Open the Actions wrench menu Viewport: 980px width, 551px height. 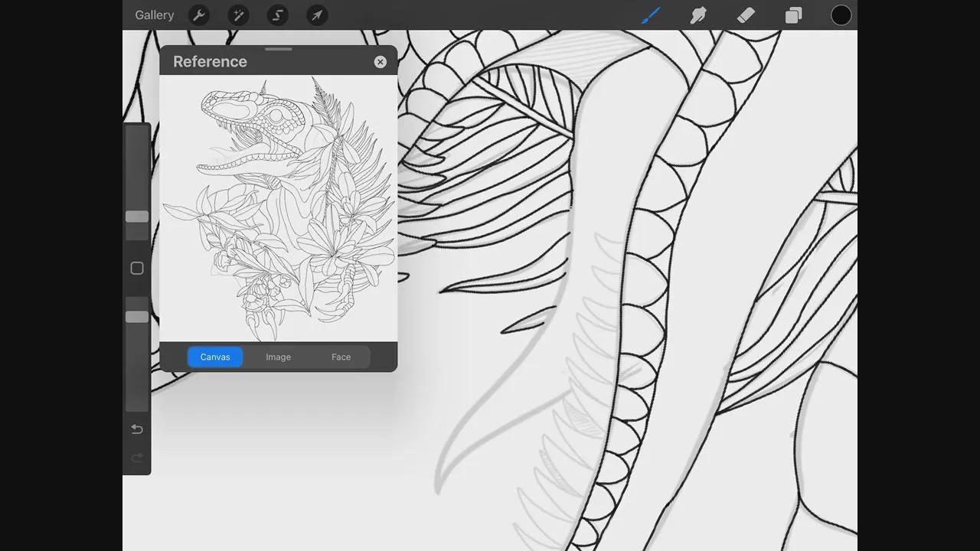coord(199,15)
